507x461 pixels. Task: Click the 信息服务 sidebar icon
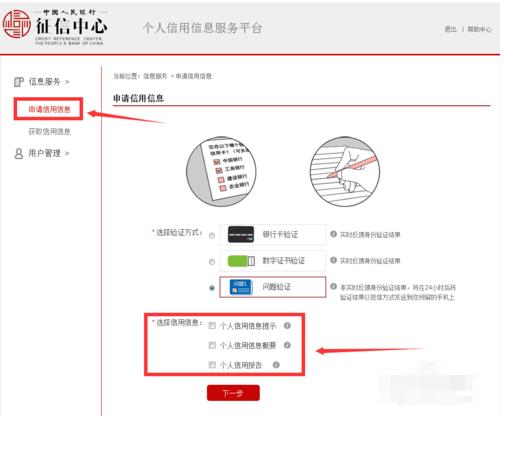tap(19, 82)
